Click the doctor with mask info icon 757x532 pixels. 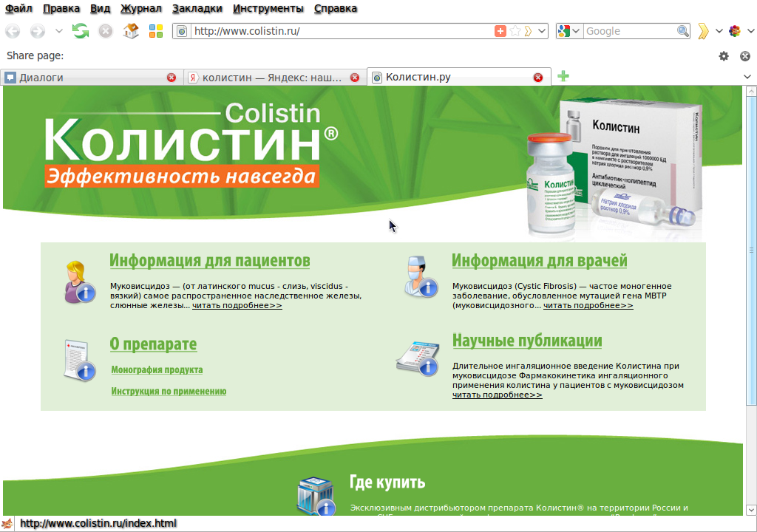click(x=421, y=276)
